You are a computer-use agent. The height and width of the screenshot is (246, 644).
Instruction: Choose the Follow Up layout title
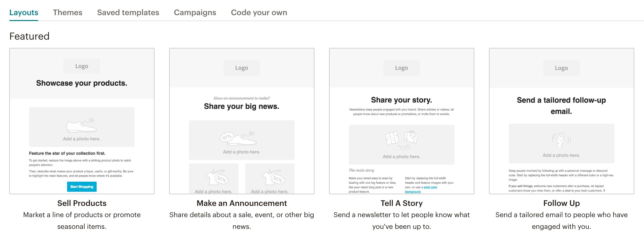pyautogui.click(x=561, y=203)
